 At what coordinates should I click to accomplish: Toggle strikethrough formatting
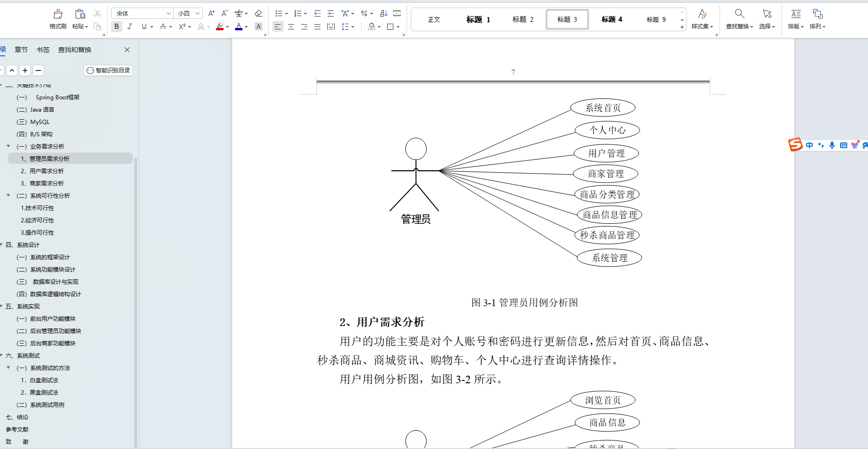[163, 26]
